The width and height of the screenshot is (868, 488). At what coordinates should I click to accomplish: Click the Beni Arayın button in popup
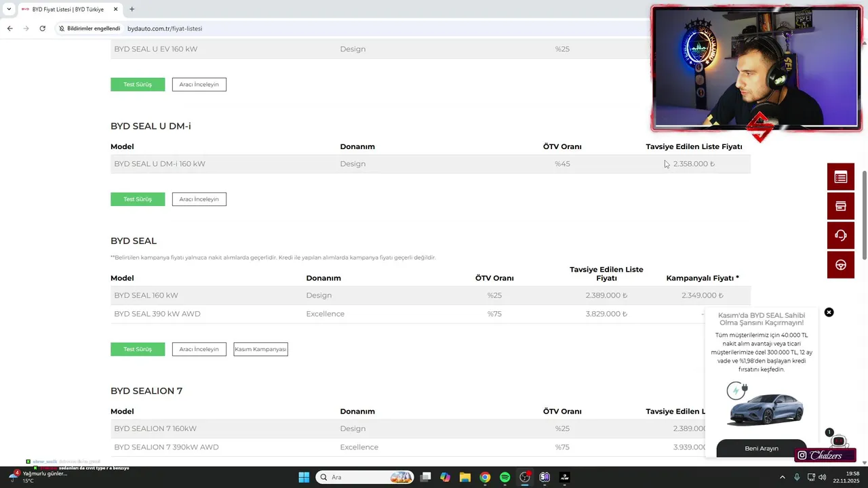click(x=762, y=448)
